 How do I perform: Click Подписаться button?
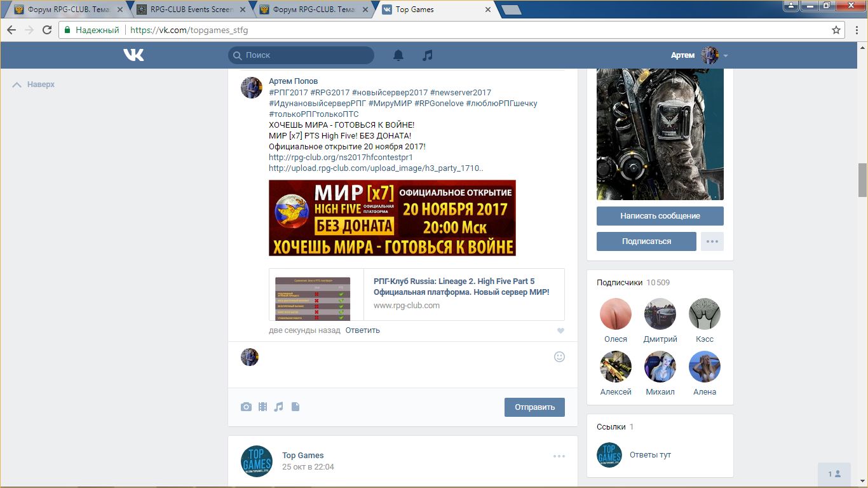(x=646, y=241)
